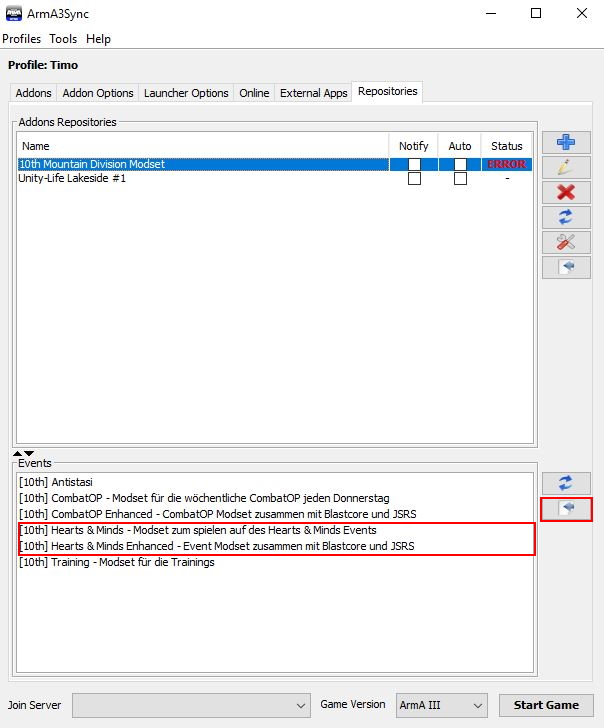Click the repository tools wrench icon

566,242
